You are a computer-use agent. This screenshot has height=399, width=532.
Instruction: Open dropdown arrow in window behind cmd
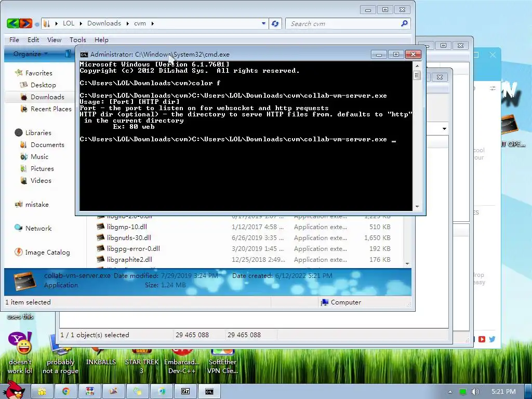[444, 129]
